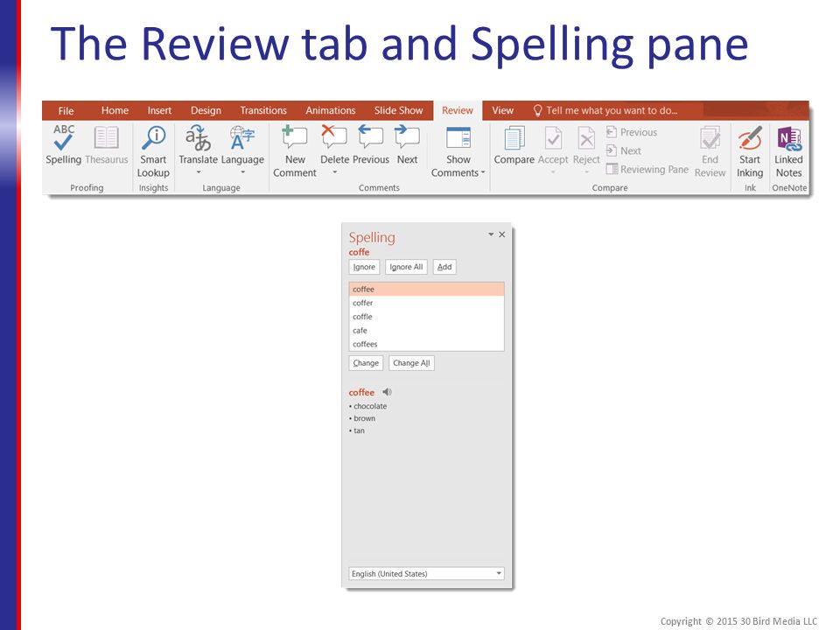Play pronunciation speaker icon beside coffee
This screenshot has height=630, width=840.
coord(387,392)
